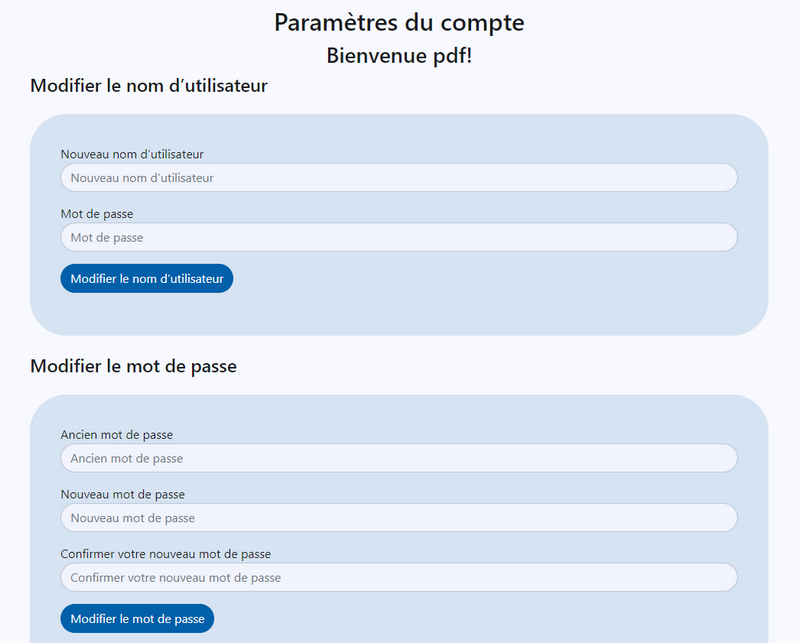Click the 'Mot de passe' label above its field

pyautogui.click(x=97, y=214)
